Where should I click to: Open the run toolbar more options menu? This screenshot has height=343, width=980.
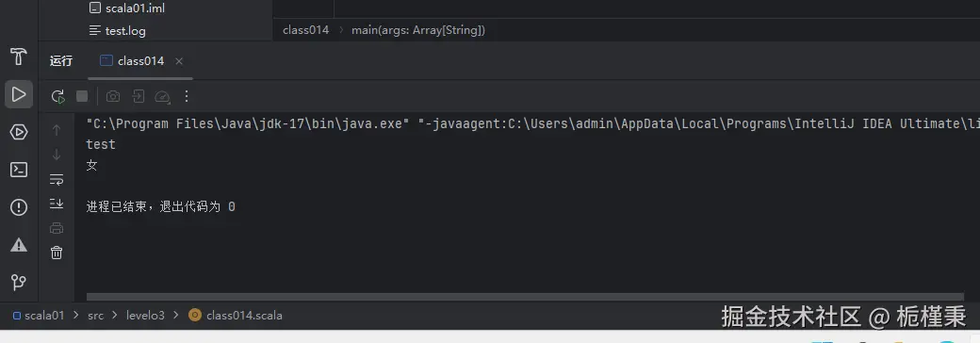pyautogui.click(x=187, y=96)
